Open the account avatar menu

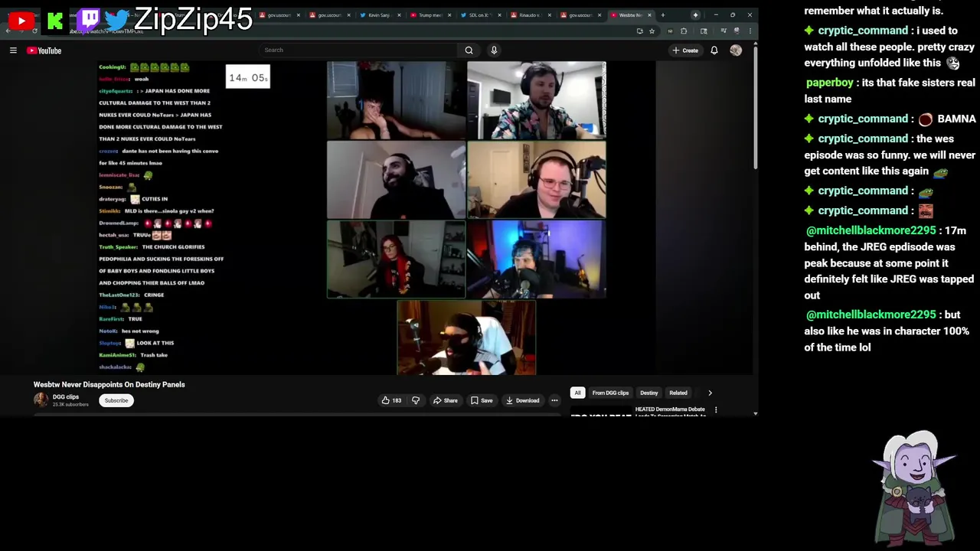click(x=736, y=51)
